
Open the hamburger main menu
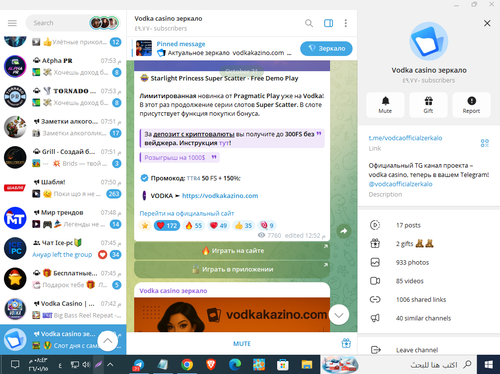coord(12,23)
